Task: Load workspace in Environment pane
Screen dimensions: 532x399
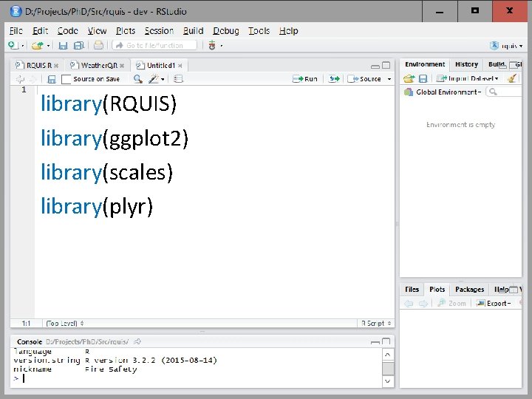Action: 409,79
